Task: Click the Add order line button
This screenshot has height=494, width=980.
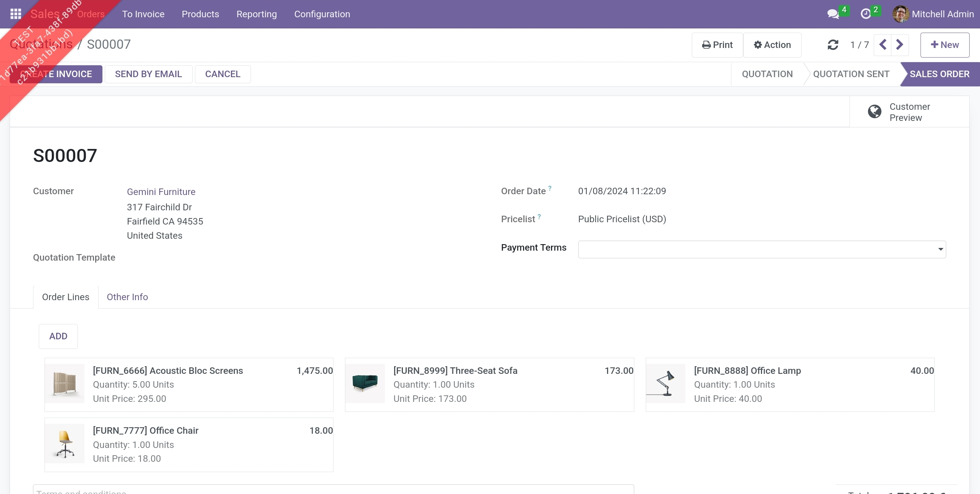Action: click(x=58, y=336)
